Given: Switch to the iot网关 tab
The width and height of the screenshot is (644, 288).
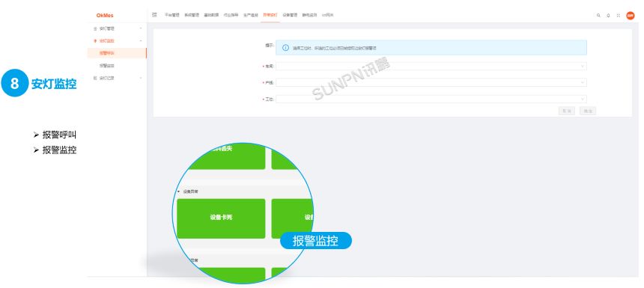Looking at the screenshot, I should [x=328, y=15].
